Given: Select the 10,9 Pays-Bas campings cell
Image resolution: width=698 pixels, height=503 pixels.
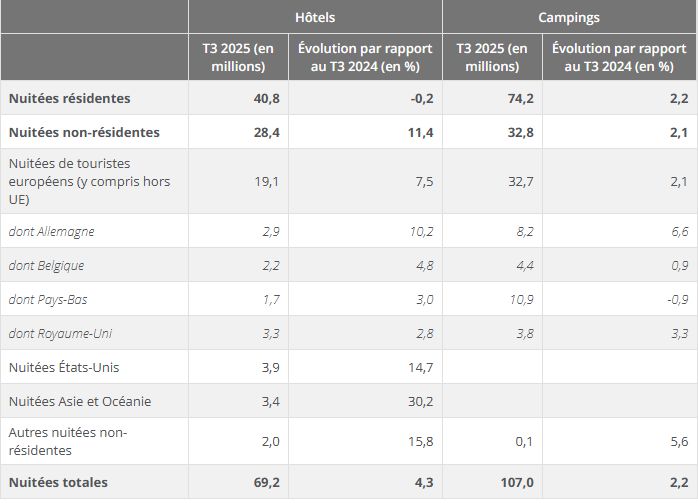Looking at the screenshot, I should pyautogui.click(x=520, y=299).
